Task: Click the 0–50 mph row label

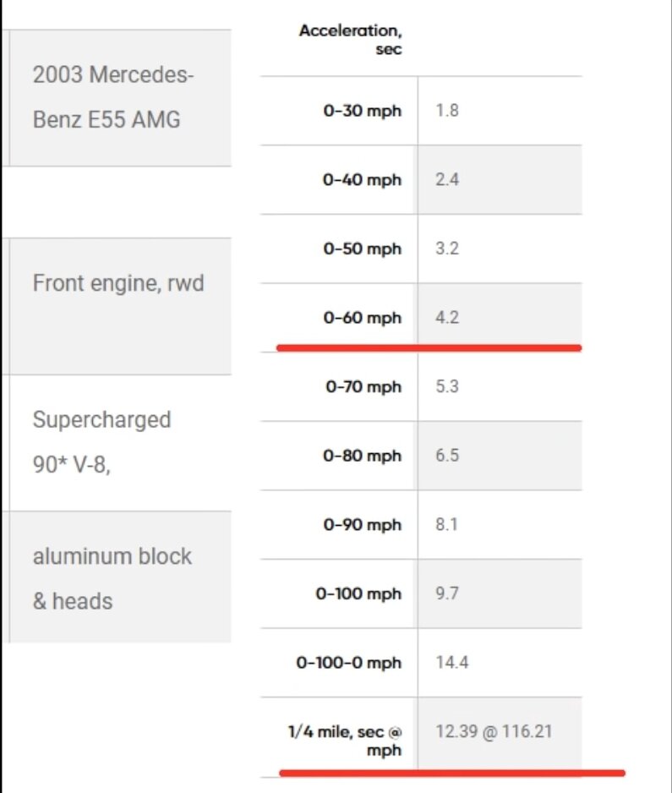Action: tap(362, 249)
